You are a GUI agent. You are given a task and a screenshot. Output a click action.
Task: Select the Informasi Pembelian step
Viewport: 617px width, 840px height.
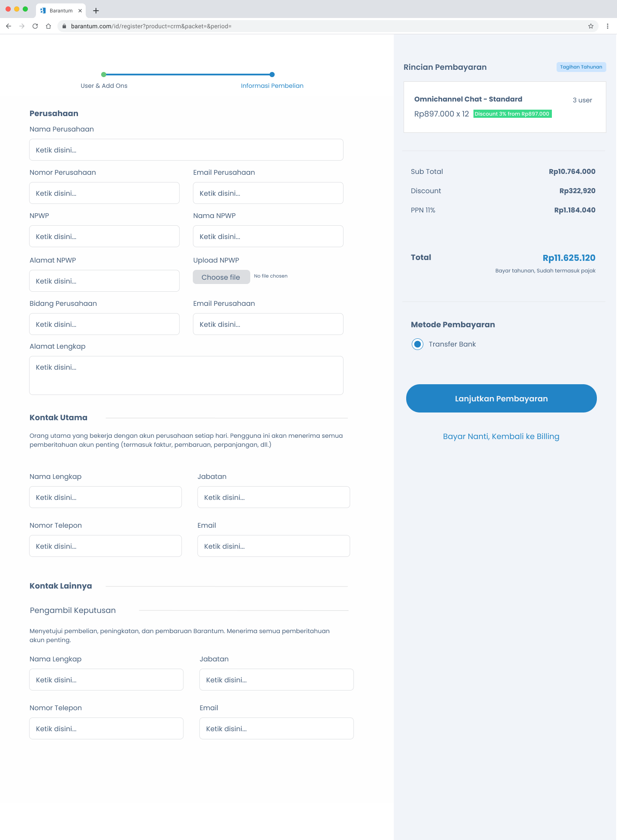272,86
